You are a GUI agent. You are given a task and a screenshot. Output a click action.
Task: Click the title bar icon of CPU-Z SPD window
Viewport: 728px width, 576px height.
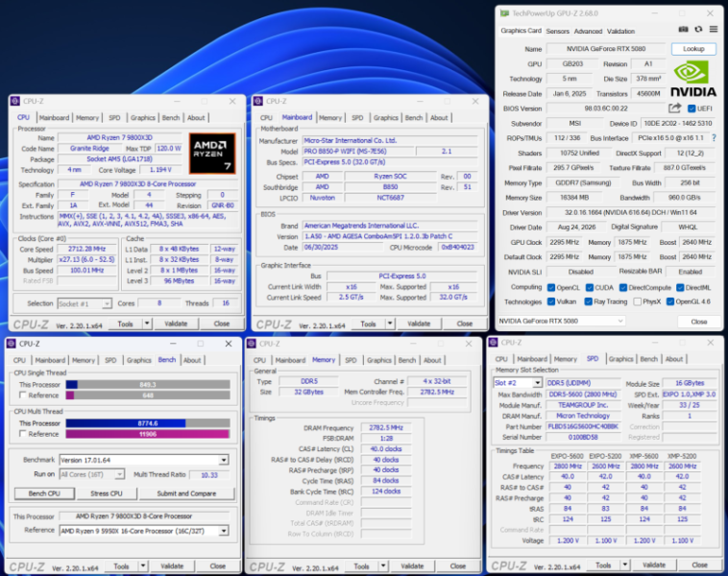point(493,343)
